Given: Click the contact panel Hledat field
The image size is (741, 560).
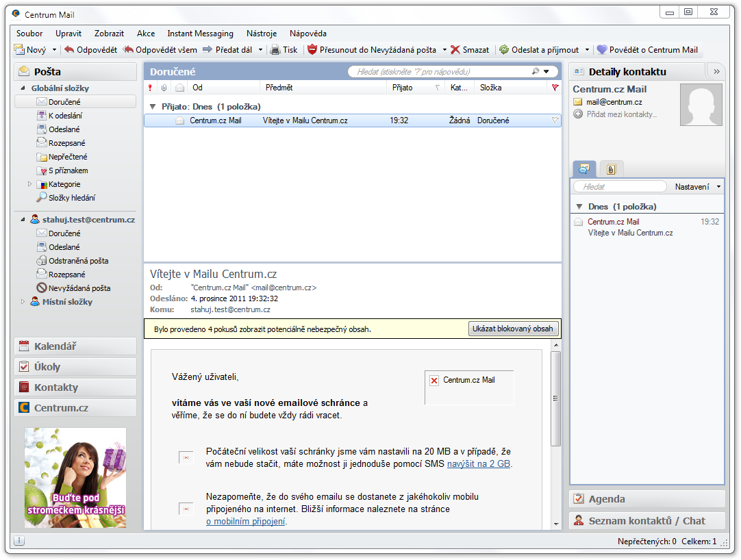Looking at the screenshot, I should (620, 187).
